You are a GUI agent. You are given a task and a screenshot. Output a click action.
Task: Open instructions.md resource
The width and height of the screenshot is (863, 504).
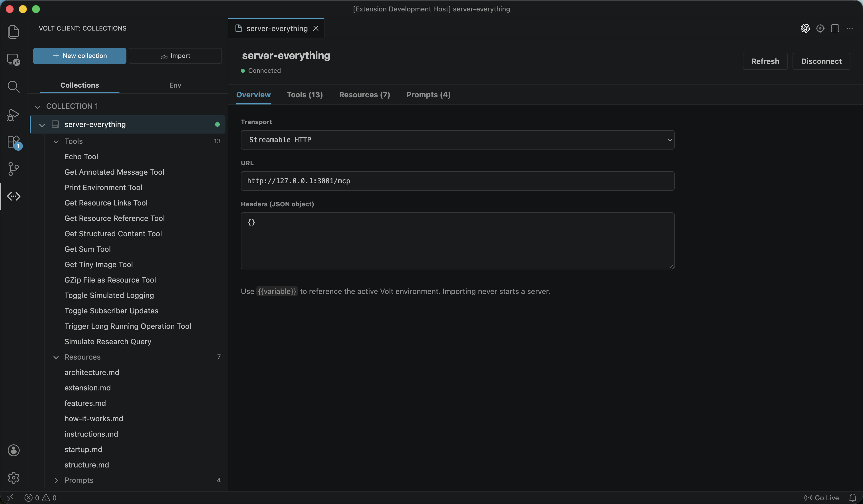tap(91, 434)
